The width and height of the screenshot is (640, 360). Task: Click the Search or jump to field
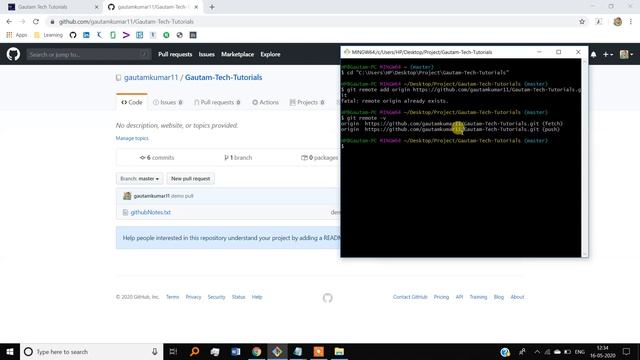click(89, 54)
